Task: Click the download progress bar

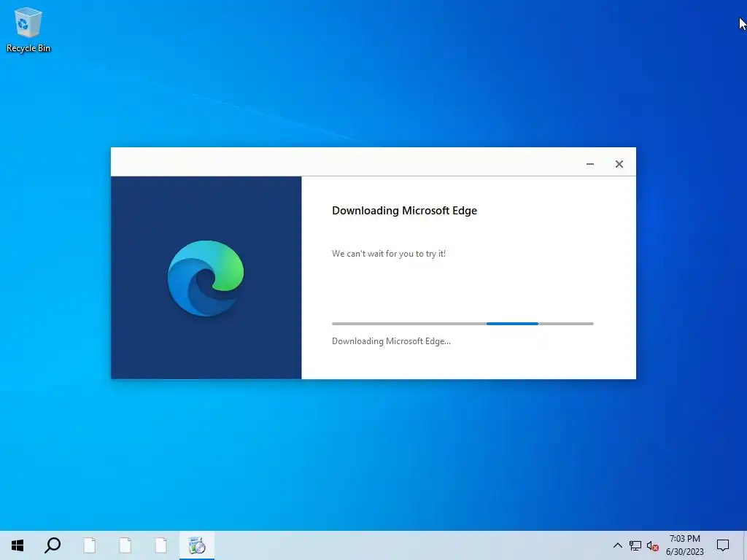Action: pyautogui.click(x=462, y=323)
